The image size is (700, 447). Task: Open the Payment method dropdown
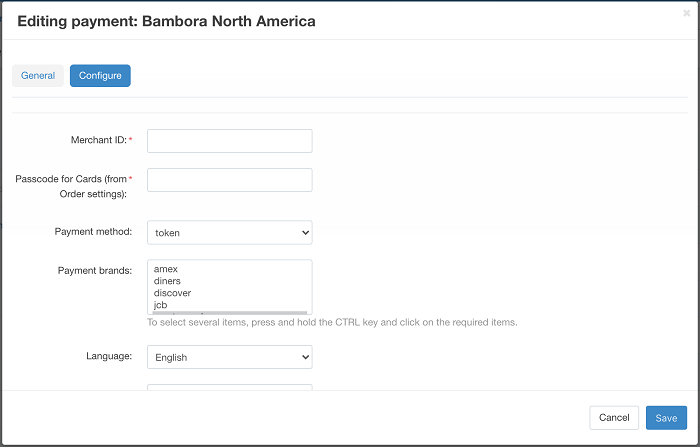229,233
